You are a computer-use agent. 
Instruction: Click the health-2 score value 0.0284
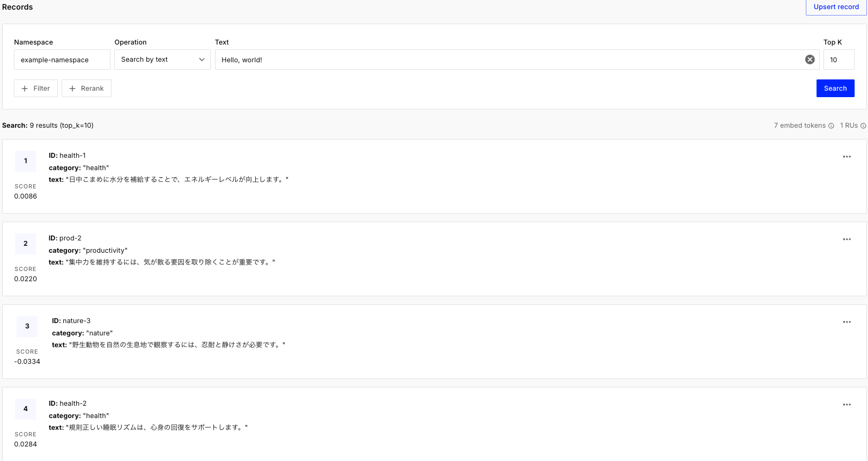pos(26,444)
